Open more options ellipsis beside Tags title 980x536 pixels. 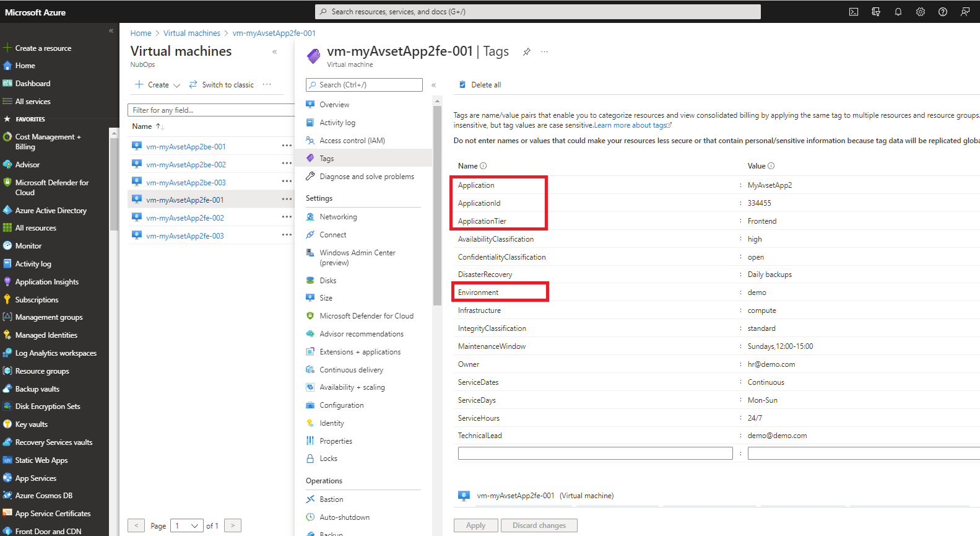click(545, 52)
